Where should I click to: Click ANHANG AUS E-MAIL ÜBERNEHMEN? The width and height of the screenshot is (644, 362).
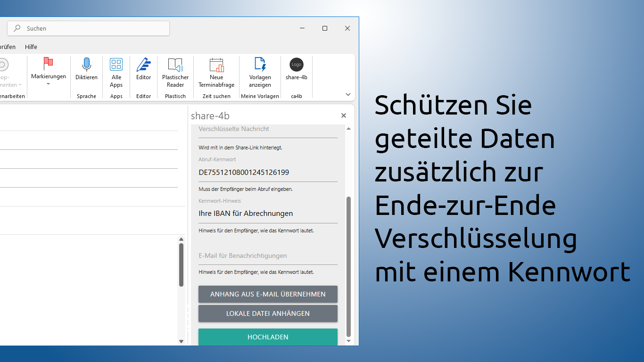pyautogui.click(x=268, y=294)
